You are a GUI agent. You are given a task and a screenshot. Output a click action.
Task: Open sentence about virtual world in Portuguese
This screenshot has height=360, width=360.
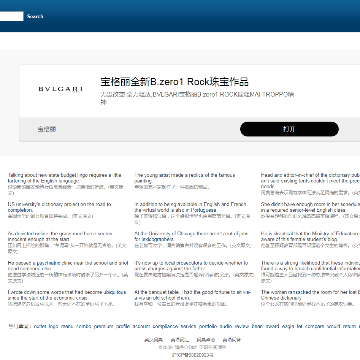pyautogui.click(x=190, y=207)
